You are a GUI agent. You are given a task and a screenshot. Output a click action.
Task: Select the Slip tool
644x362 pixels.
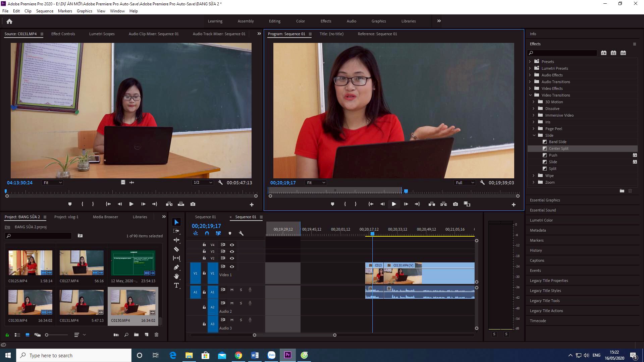176,258
